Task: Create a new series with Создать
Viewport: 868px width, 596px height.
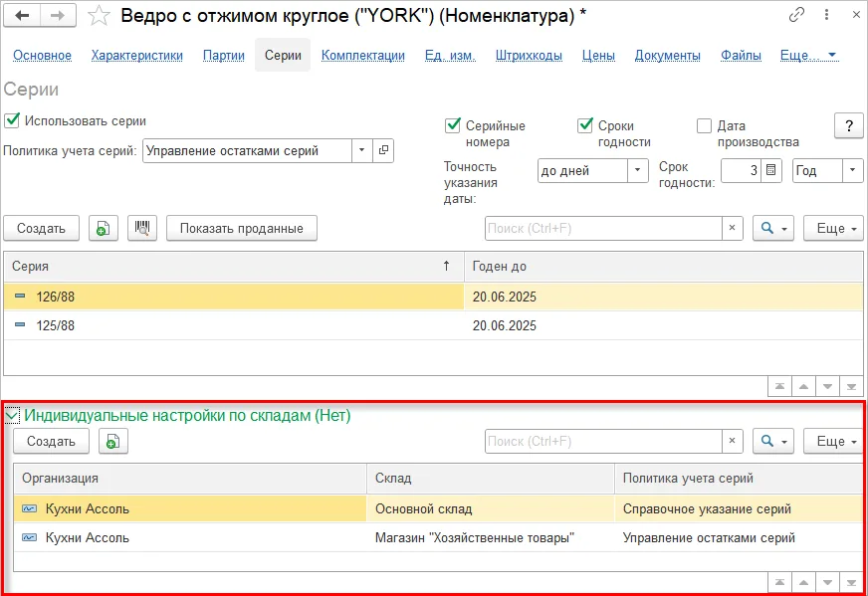Action: coord(41,228)
